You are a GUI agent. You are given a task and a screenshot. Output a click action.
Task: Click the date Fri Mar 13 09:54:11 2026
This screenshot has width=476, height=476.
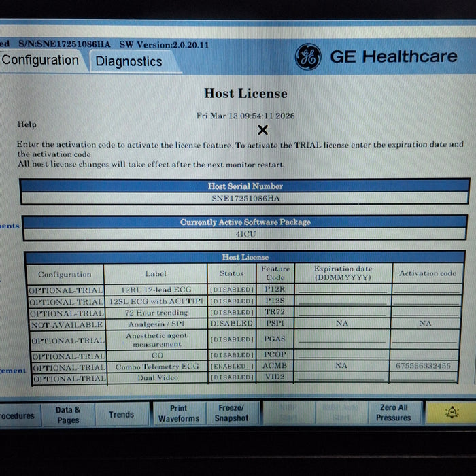click(x=245, y=116)
